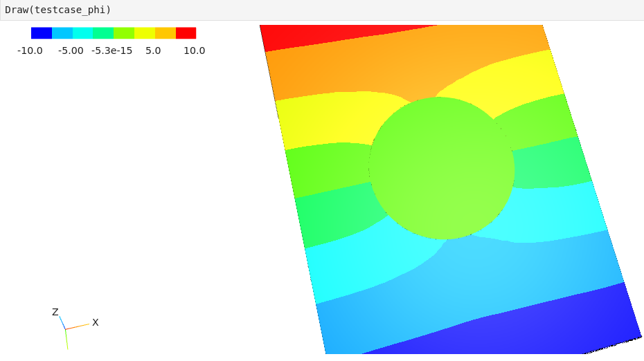Click the 10.0 colorbar maximum label
The width and height of the screenshot is (644, 361).
[x=194, y=50]
